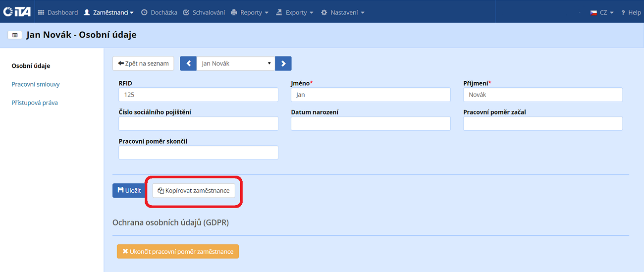Switch to the Pracovní smlouvy section
The width and height of the screenshot is (644, 272).
click(36, 84)
